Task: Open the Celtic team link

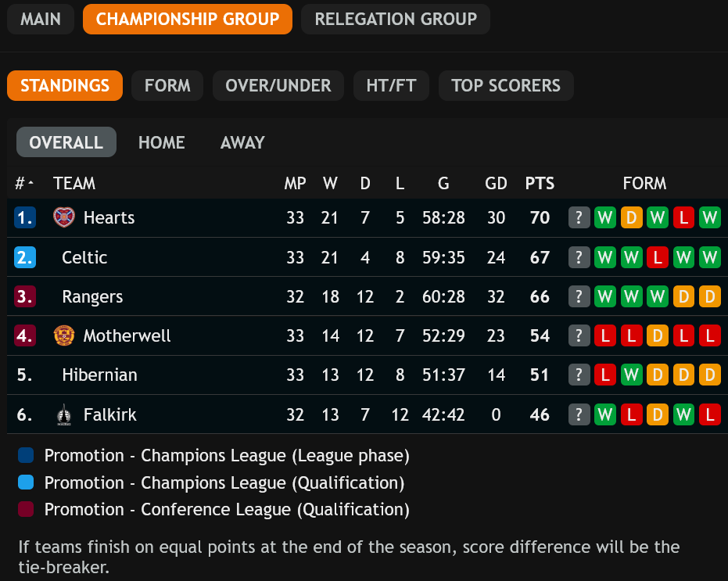Action: (x=84, y=257)
